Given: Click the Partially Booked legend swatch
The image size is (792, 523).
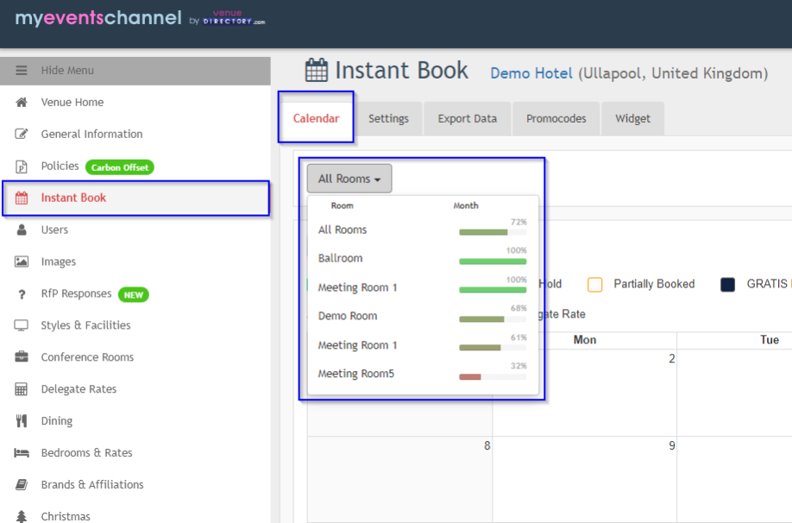Looking at the screenshot, I should (595, 284).
